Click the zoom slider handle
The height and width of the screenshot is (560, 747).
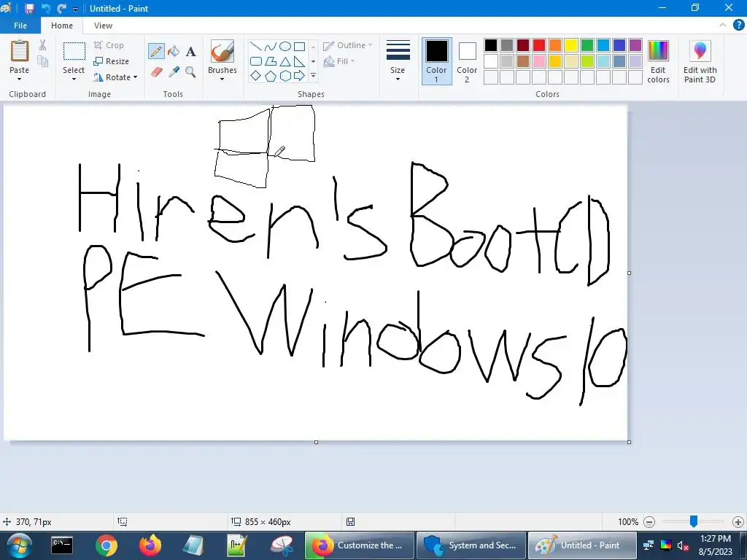coord(694,521)
